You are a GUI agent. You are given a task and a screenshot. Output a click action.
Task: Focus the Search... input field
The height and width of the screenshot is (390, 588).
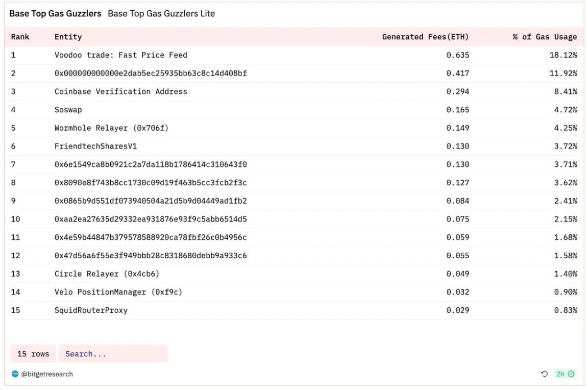[x=113, y=354]
